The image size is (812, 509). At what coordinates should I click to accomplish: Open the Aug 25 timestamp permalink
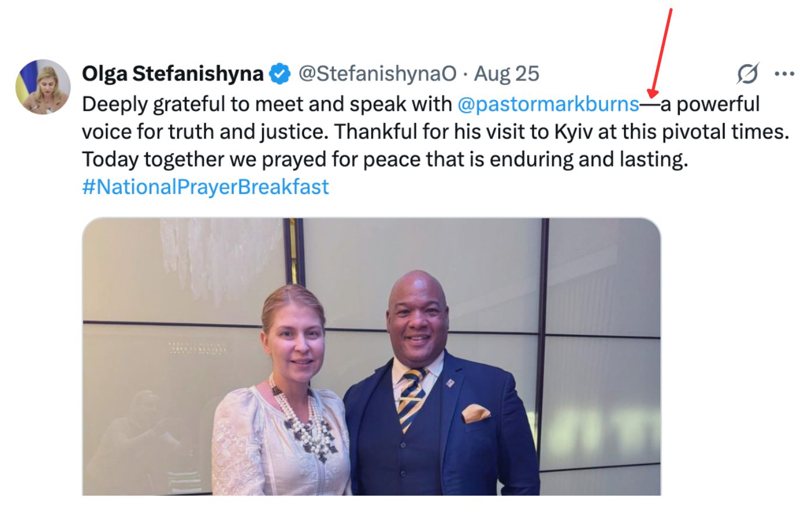[x=507, y=73]
